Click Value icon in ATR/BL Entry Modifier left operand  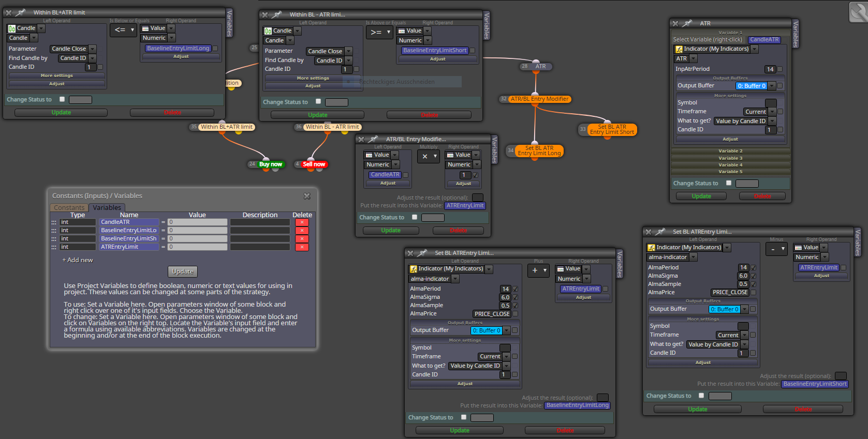tap(369, 155)
